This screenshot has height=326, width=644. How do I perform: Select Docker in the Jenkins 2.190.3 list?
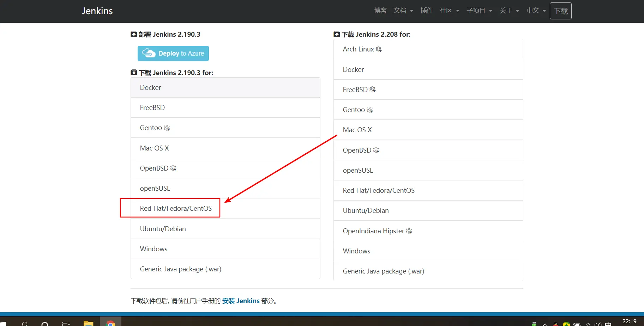(x=225, y=87)
